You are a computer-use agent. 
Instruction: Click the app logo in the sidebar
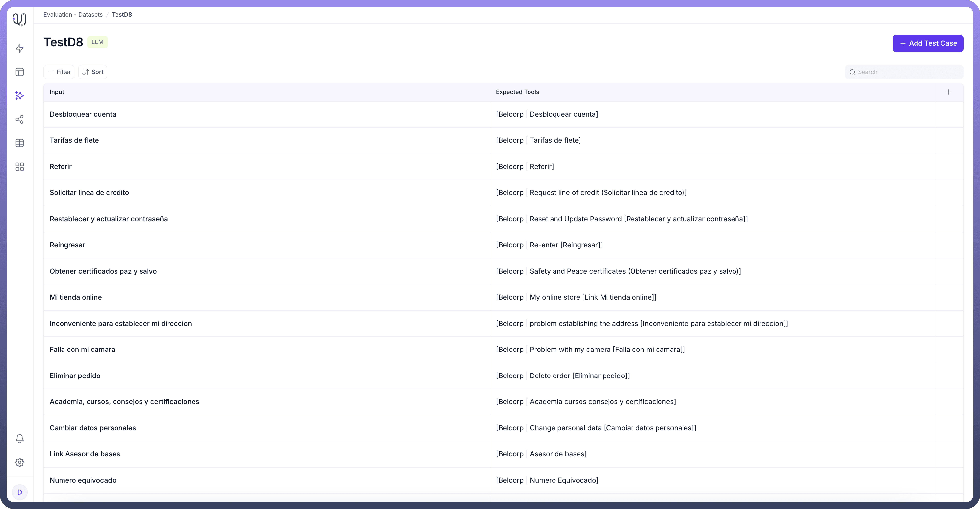click(x=19, y=19)
